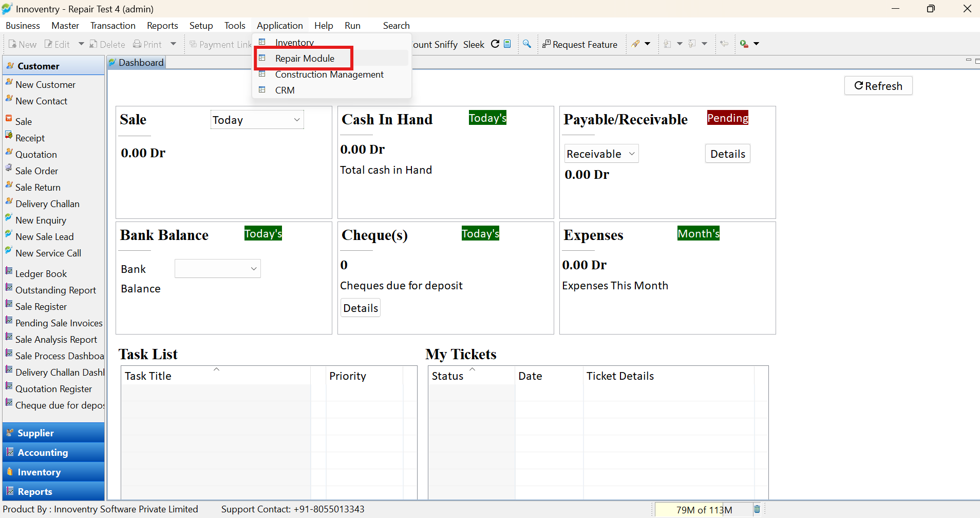This screenshot has height=518, width=980.
Task: Select Repair Module from Application menu
Action: pyautogui.click(x=305, y=59)
